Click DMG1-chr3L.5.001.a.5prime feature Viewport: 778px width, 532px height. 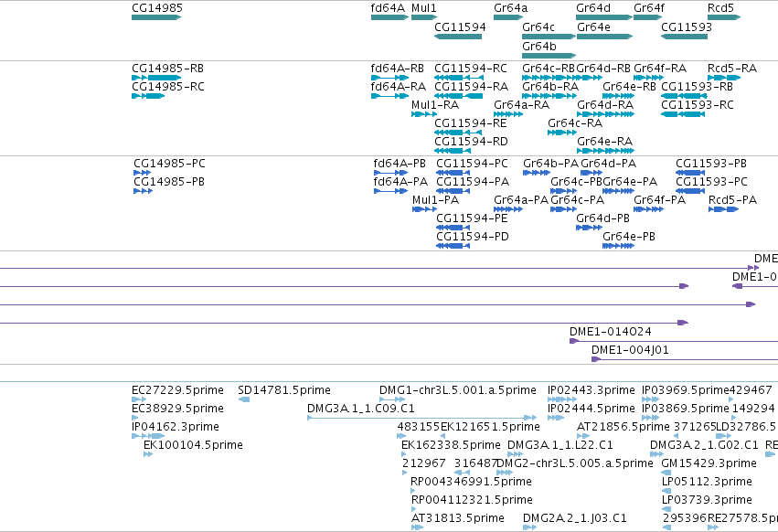(x=392, y=399)
